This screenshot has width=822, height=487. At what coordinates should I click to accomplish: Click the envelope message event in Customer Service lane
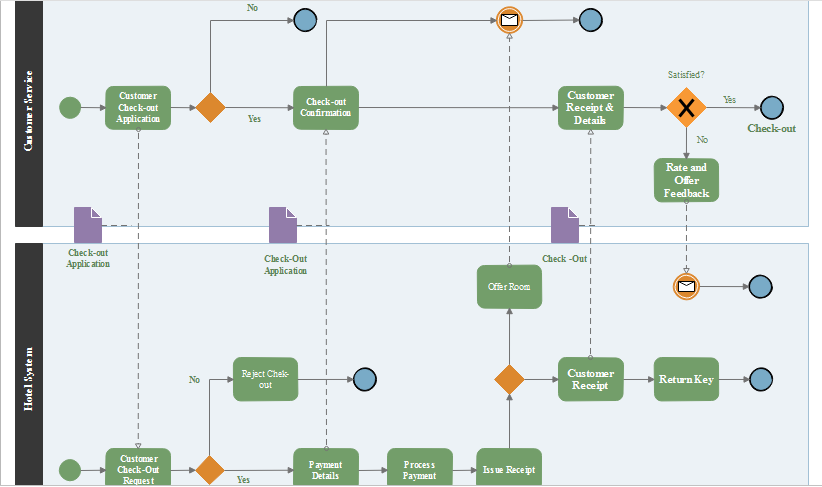coord(510,20)
